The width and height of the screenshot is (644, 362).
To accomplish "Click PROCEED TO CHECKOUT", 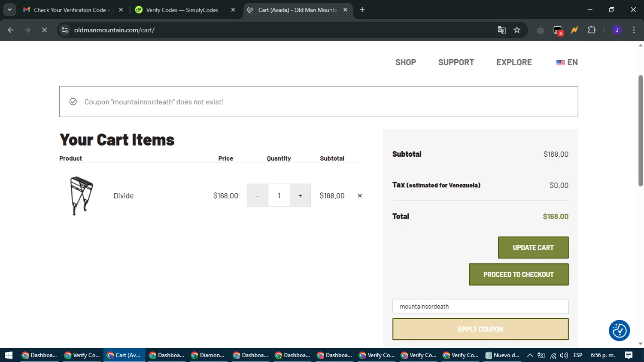I will click(x=519, y=274).
